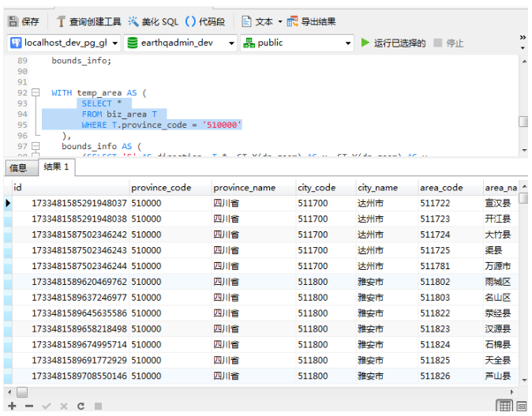Screen dimensions: 532x416
Task: Click Export Results (导出结果)
Action: (311, 22)
